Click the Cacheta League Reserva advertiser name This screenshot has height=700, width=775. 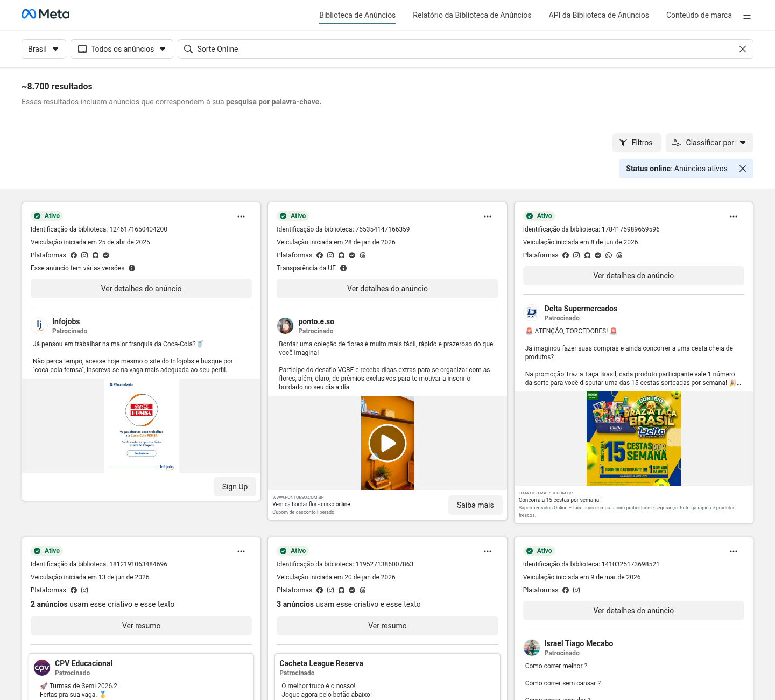coord(321,663)
